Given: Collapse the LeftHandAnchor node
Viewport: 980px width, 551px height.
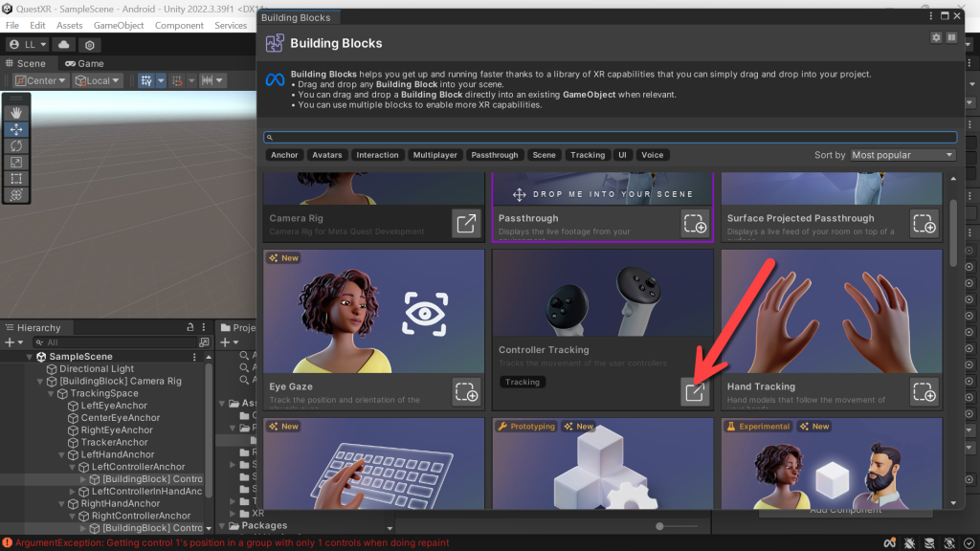Looking at the screenshot, I should (61, 454).
